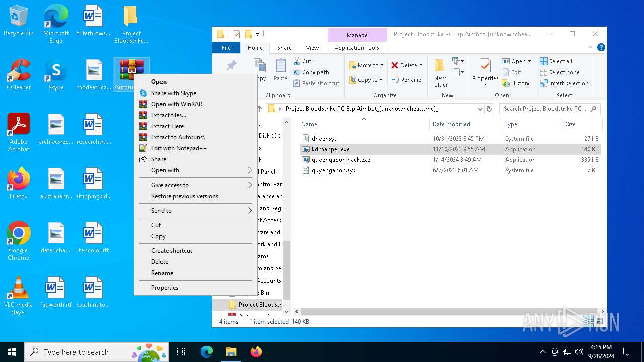This screenshot has width=644, height=362.
Task: Sort files by Date modified column
Action: coord(465,124)
